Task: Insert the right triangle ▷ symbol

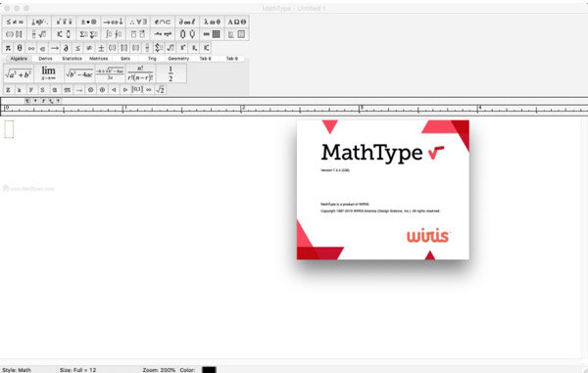Action: coord(125,90)
